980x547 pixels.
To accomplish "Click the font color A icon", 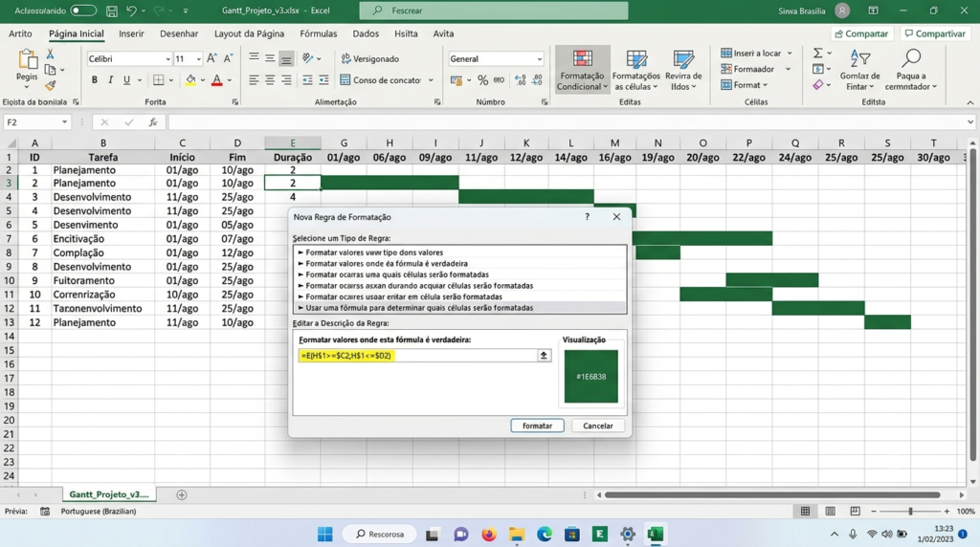I will coord(217,80).
